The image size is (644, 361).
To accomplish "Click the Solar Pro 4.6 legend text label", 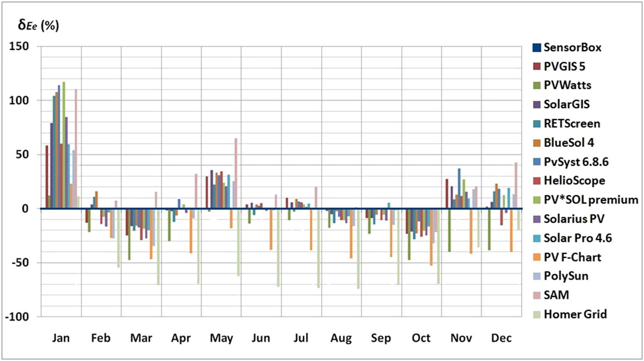I will pyautogui.click(x=578, y=238).
